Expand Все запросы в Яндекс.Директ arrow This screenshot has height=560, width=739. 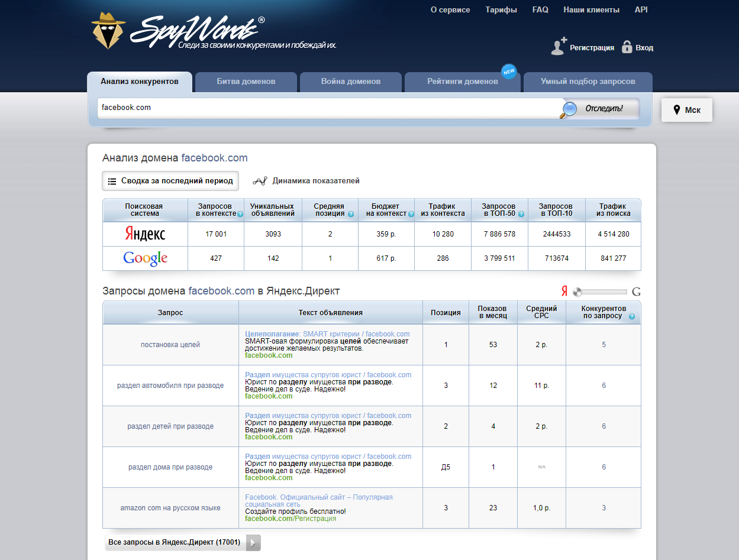click(253, 542)
